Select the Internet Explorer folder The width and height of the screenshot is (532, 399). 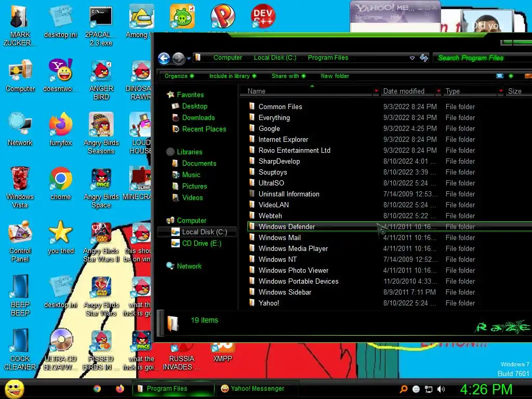pos(283,139)
